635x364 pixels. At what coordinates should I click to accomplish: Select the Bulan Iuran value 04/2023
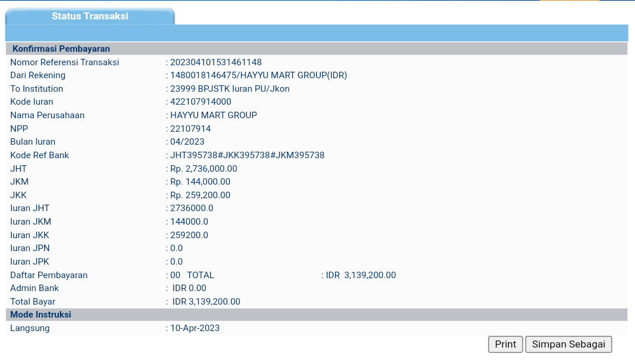point(187,142)
